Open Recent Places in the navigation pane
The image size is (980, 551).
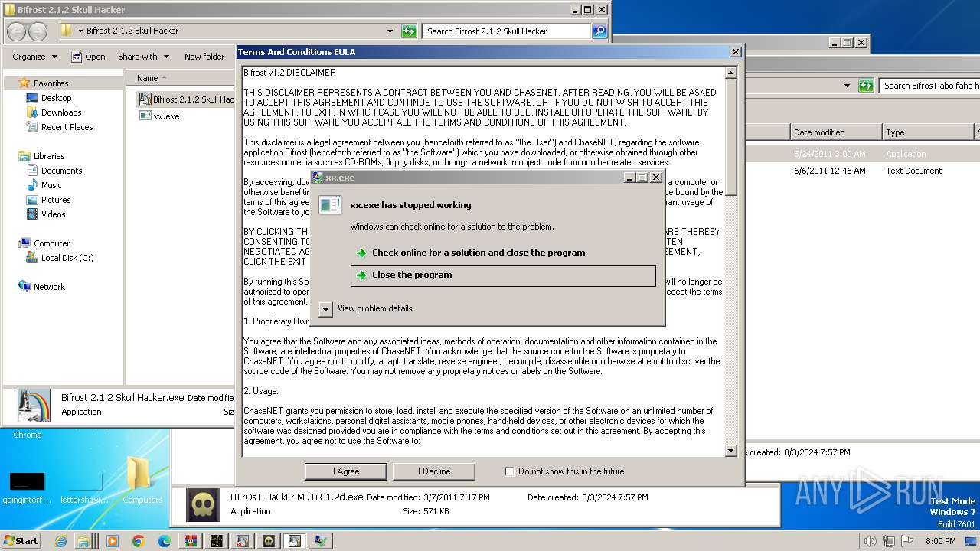(x=67, y=127)
